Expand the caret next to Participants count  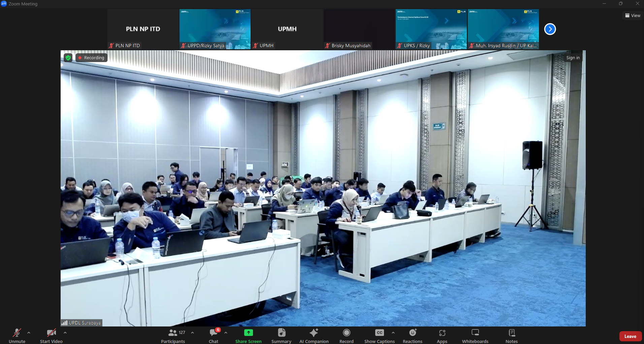tap(192, 333)
